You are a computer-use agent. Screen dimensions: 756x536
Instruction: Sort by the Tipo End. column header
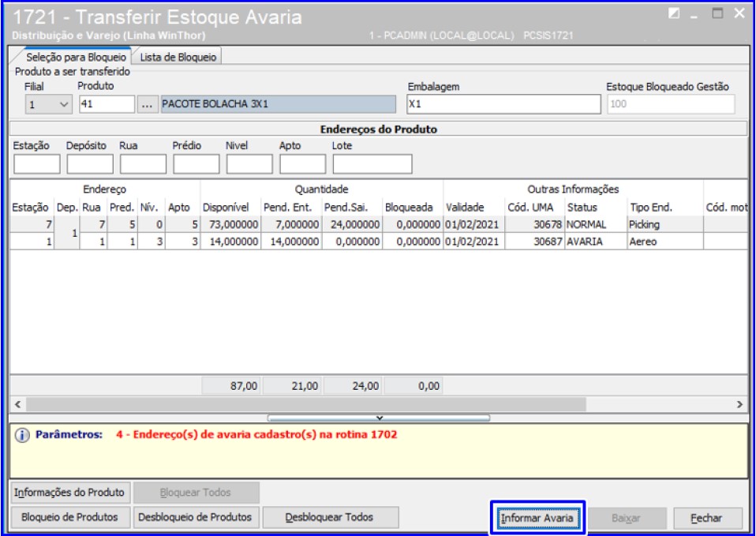[x=665, y=208]
